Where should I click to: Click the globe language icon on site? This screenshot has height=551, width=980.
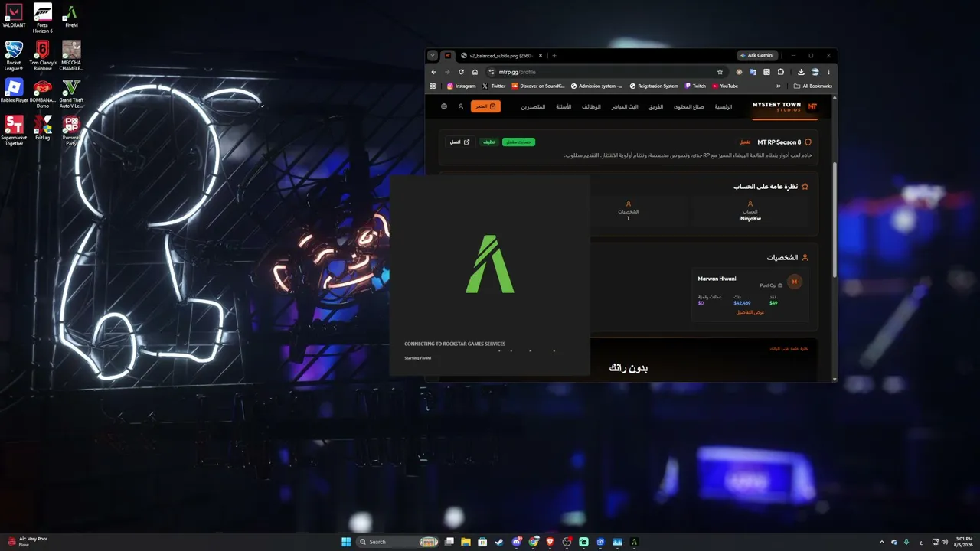(444, 106)
